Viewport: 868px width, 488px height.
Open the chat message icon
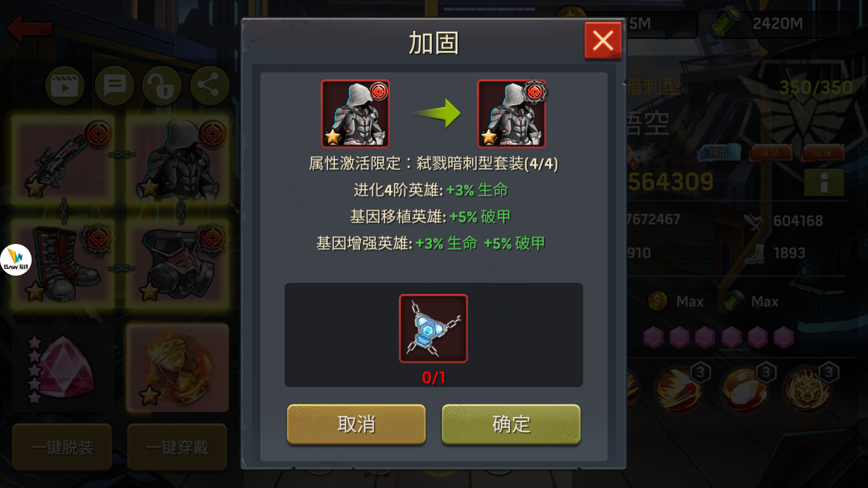tap(115, 86)
